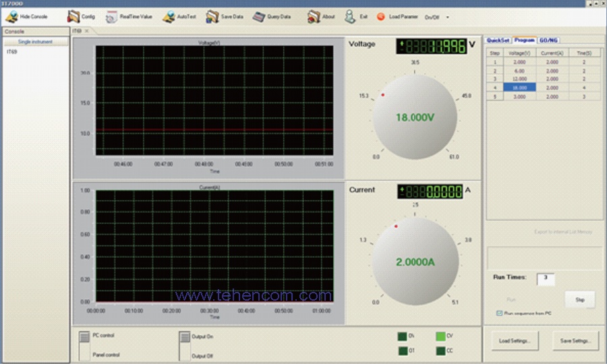607x364 pixels.
Task: Click current cell in step 3 row
Action: (x=552, y=79)
